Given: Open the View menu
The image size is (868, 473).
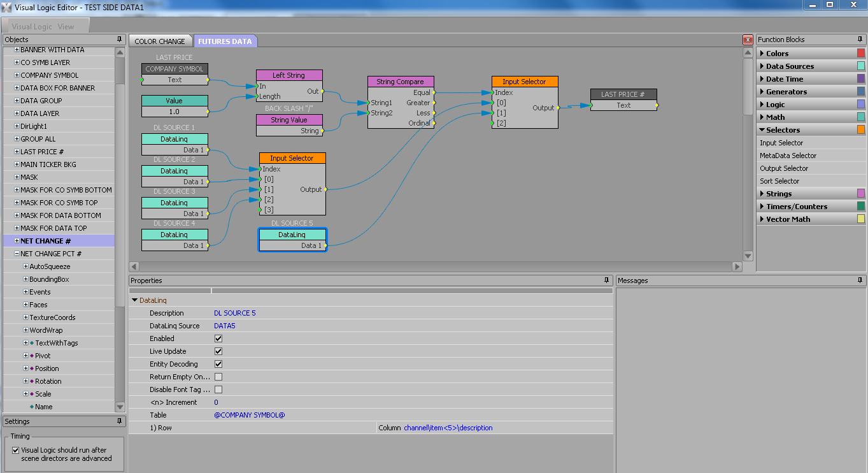Looking at the screenshot, I should point(66,27).
